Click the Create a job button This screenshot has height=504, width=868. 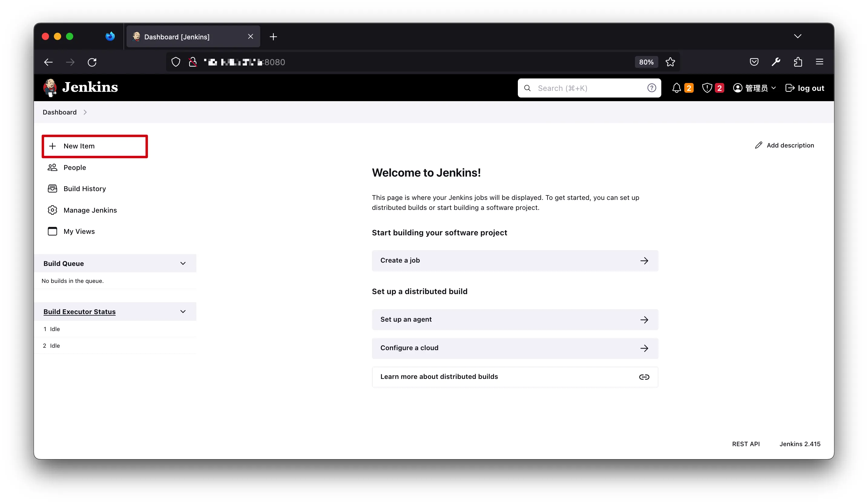(x=515, y=260)
